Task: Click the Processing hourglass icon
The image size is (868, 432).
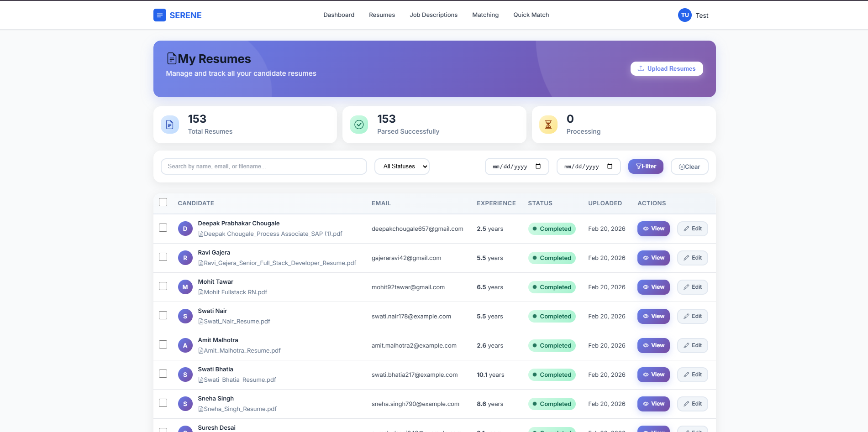Action: tap(548, 125)
